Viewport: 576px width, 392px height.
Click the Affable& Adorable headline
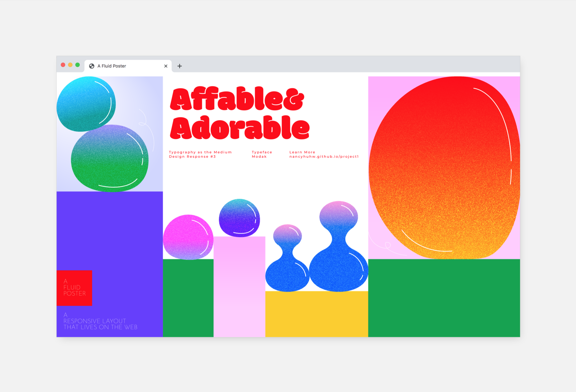pyautogui.click(x=239, y=113)
